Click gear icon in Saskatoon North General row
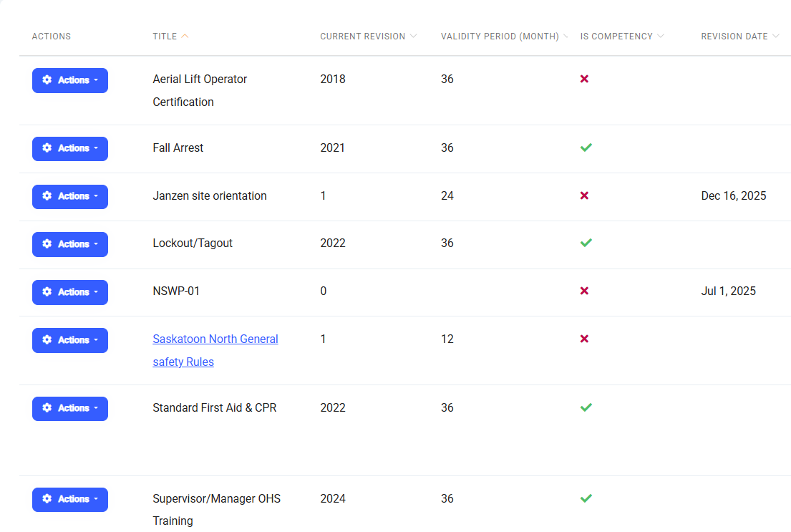 47,340
